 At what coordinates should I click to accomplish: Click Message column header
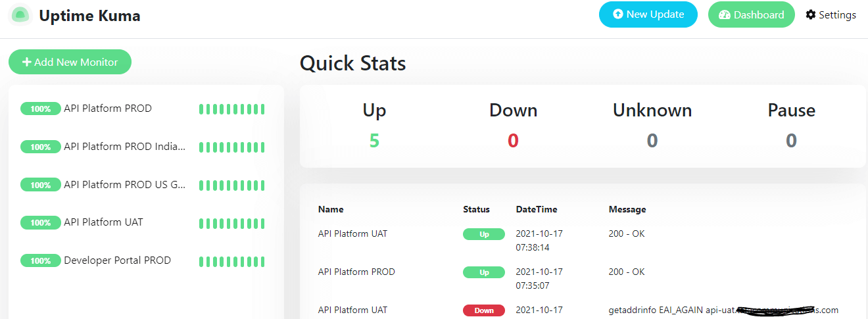(627, 209)
